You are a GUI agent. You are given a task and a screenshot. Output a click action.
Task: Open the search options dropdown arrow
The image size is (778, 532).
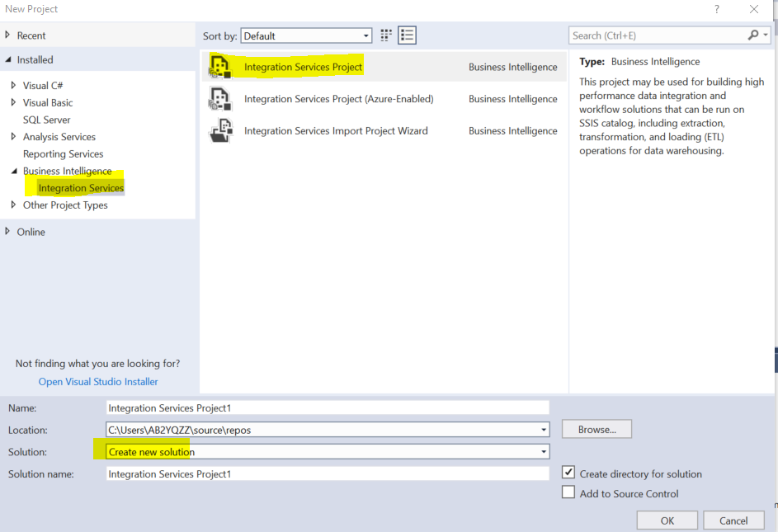tap(766, 35)
